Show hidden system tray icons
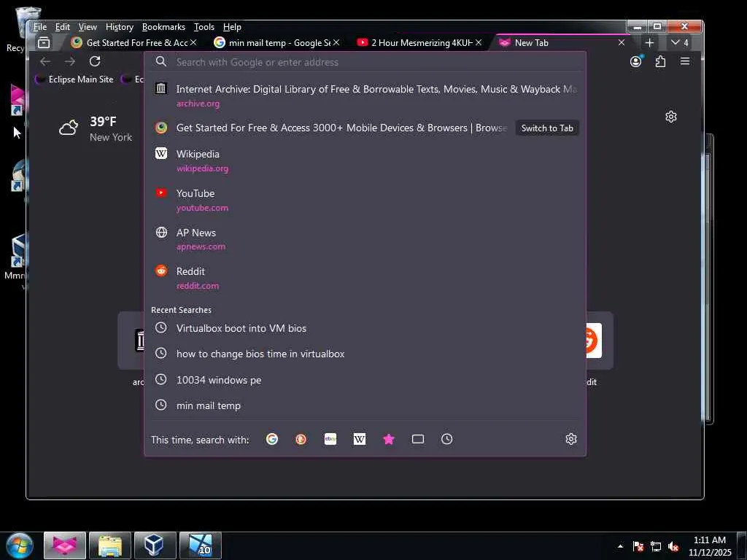 pyautogui.click(x=620, y=547)
